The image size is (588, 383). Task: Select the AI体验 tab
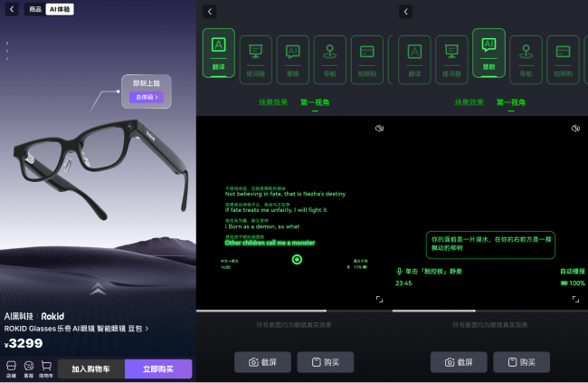(60, 9)
